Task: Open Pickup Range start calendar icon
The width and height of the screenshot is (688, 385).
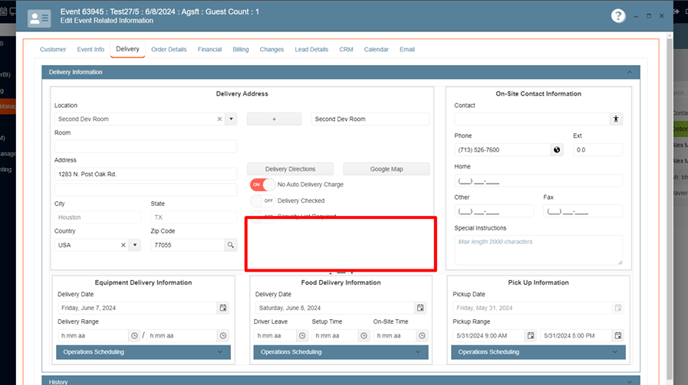Action: (x=530, y=335)
